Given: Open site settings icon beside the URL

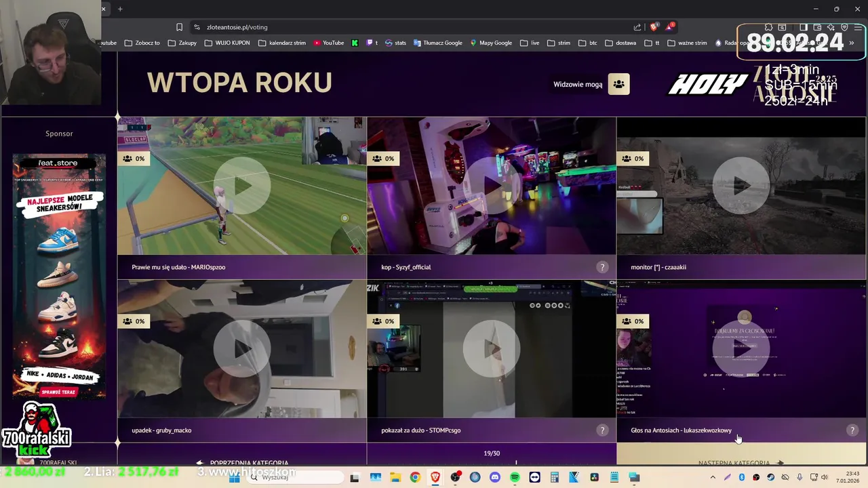Looking at the screenshot, I should pos(197,27).
